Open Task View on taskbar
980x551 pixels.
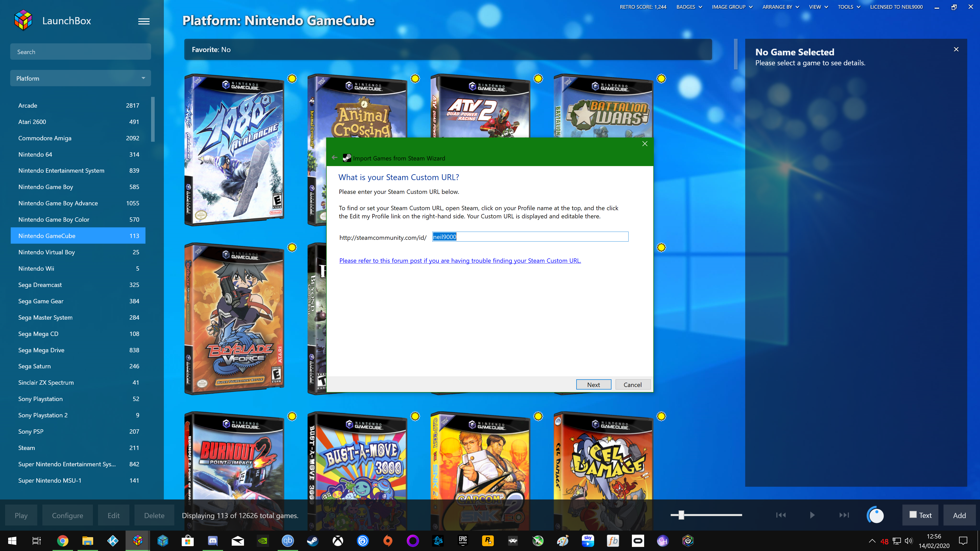(36, 541)
